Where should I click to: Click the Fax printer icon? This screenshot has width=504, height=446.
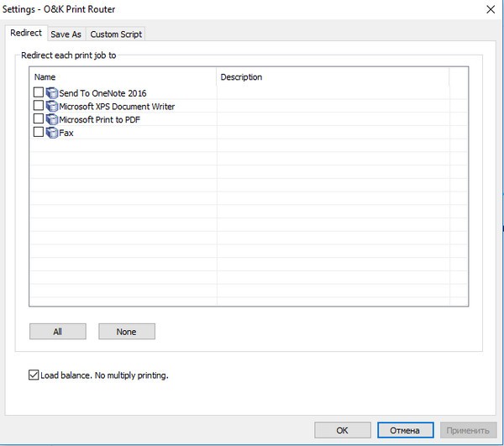(52, 133)
